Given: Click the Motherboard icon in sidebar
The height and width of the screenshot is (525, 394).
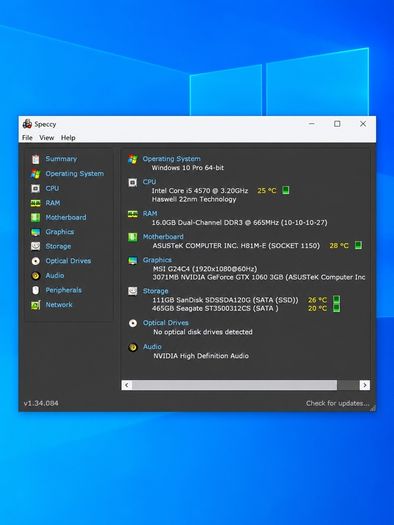Looking at the screenshot, I should pyautogui.click(x=35, y=218).
